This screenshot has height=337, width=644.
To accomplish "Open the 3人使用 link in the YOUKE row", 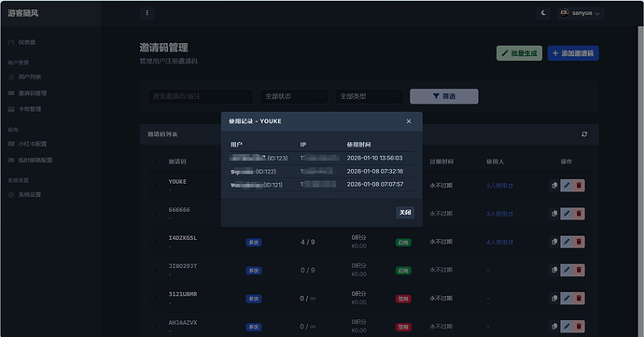I will (499, 186).
